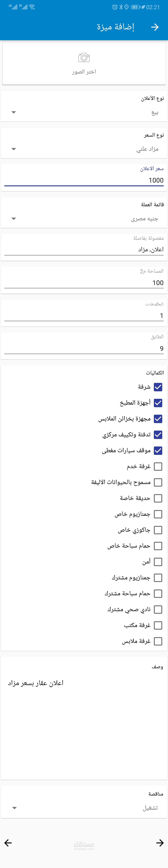Image resolution: width=168 pixels, height=868 pixels.
Task: Tap the camera icon to choose photos
Action: [x=84, y=58]
